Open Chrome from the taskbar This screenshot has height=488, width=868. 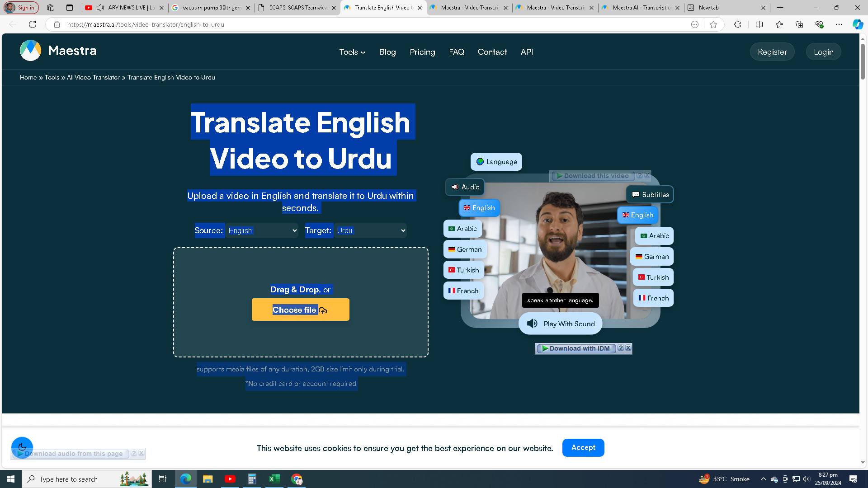click(x=297, y=479)
